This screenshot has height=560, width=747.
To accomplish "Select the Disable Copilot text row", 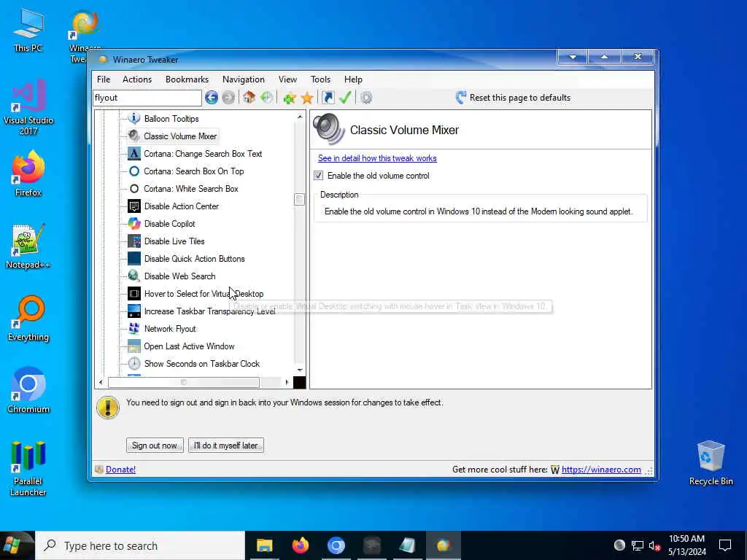I will pyautogui.click(x=169, y=223).
